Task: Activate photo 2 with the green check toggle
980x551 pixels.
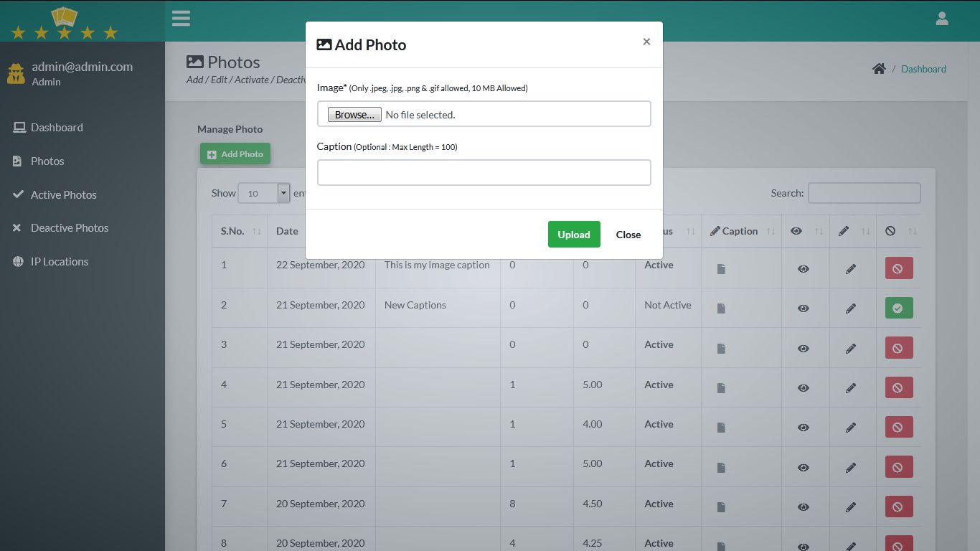Action: [x=898, y=308]
